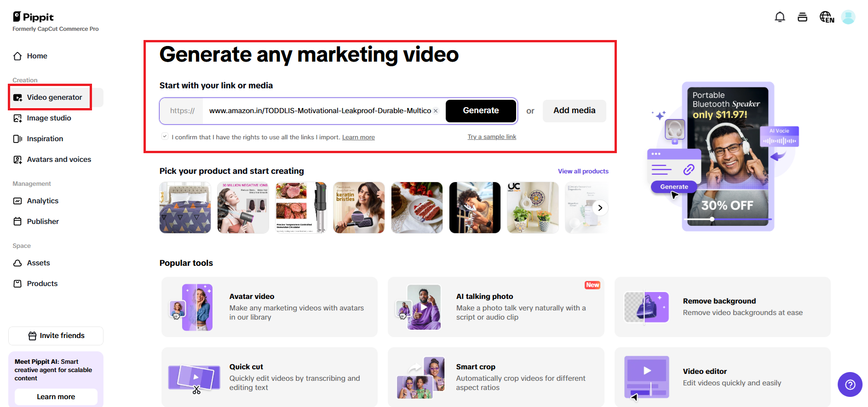
Task: Click the Assets cloud icon
Action: [x=17, y=263]
